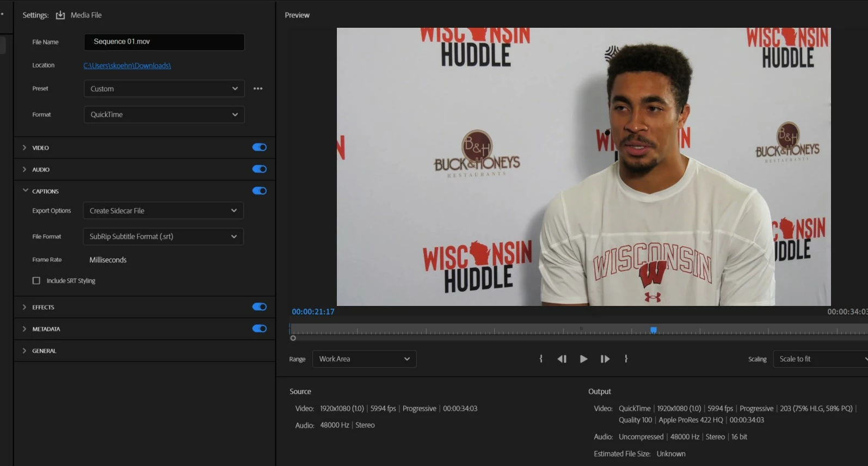Viewport: 868px width, 466px height.
Task: Enable Include SRT Styling checkbox
Action: coord(36,280)
